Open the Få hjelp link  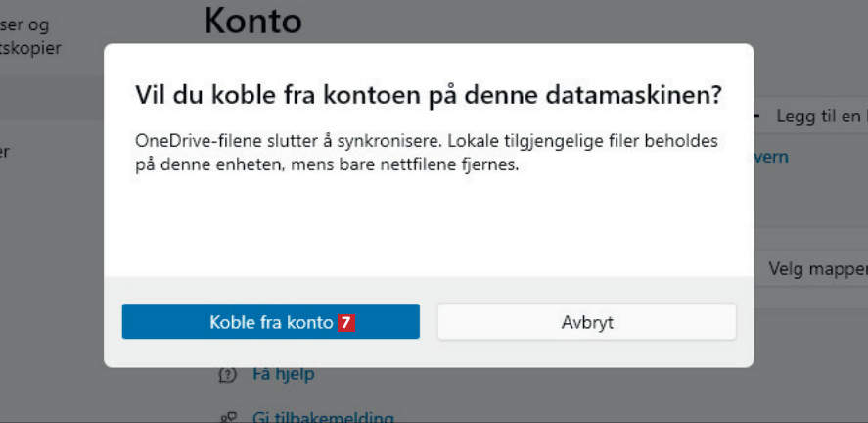click(283, 374)
